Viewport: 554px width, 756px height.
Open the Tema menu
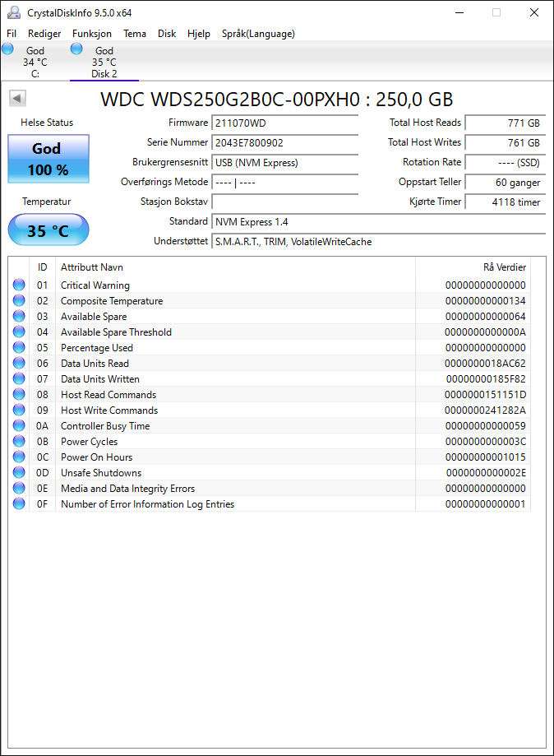pyautogui.click(x=135, y=34)
